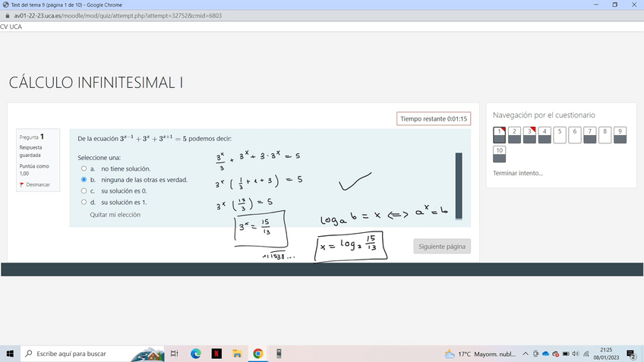Select option b. ninguna de las otras es verdad
The width and height of the screenshot is (644, 362).
coord(84,180)
